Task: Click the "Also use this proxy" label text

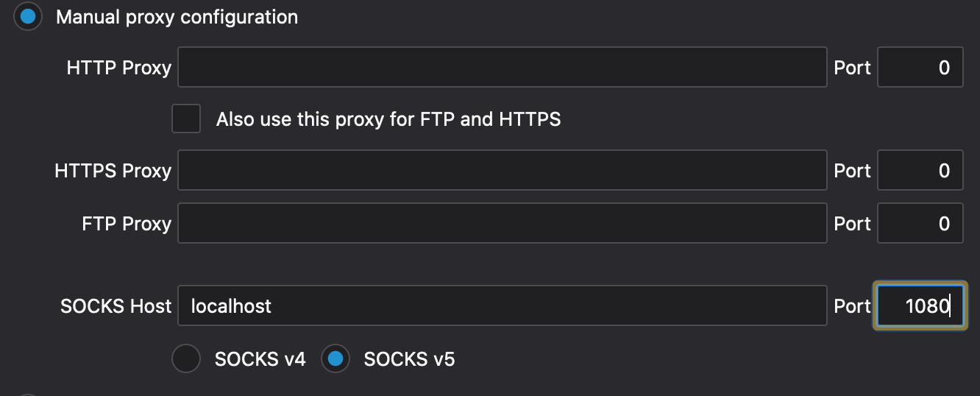Action: (388, 119)
